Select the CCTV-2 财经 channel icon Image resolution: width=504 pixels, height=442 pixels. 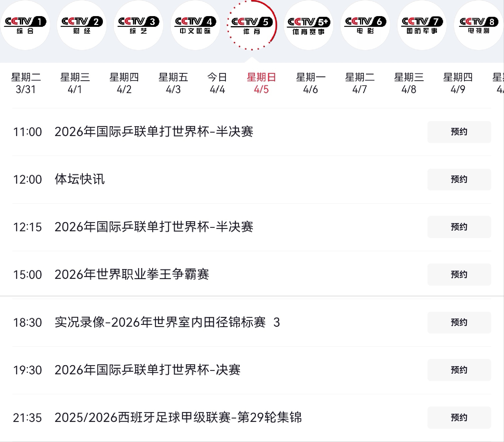[x=82, y=25]
